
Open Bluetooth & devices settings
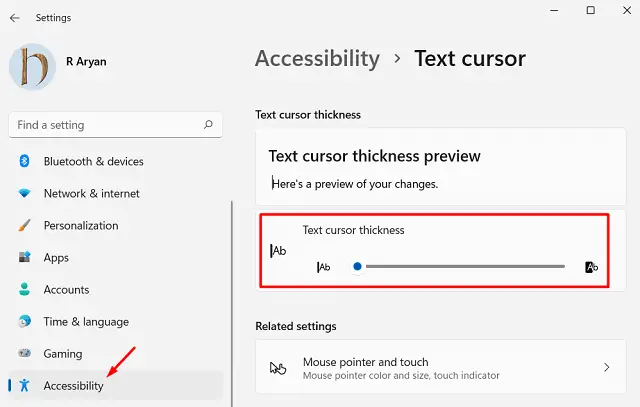[93, 162]
